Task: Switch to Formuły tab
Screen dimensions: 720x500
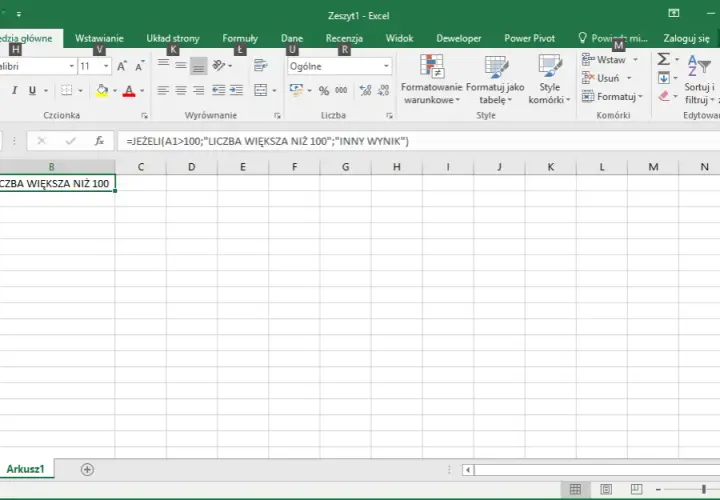Action: (240, 39)
